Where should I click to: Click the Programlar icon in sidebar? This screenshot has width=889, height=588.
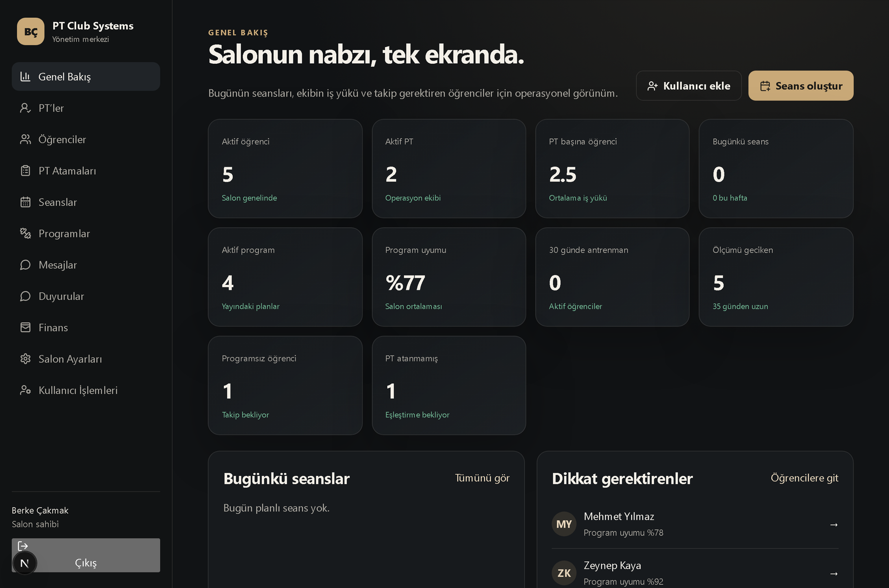pyautogui.click(x=25, y=233)
